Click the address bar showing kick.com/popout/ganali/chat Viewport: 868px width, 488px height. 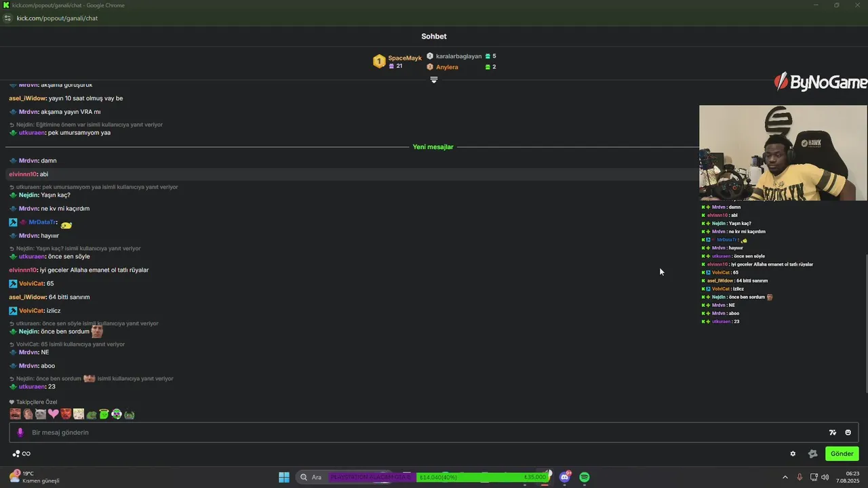click(x=57, y=18)
